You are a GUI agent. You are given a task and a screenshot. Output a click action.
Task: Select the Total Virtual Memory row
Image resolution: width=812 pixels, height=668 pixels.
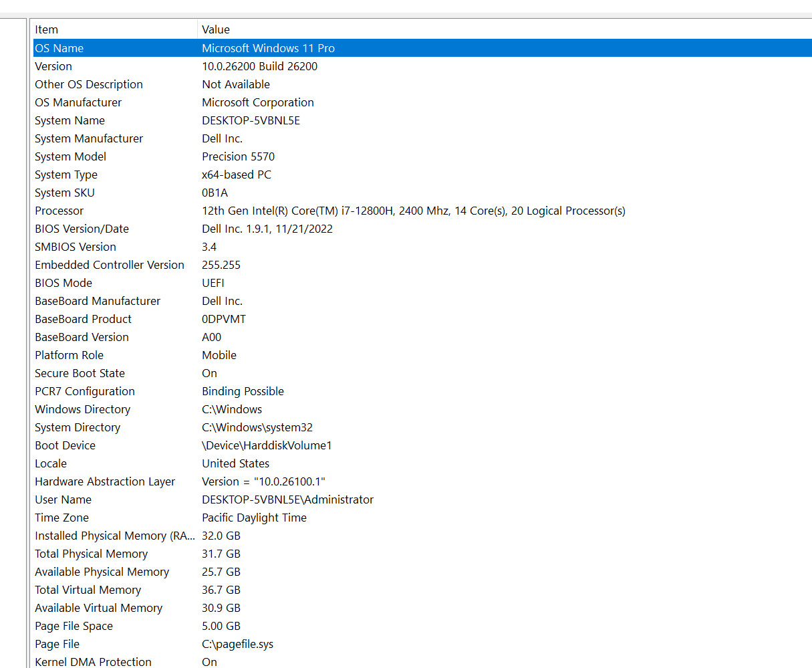click(422, 590)
